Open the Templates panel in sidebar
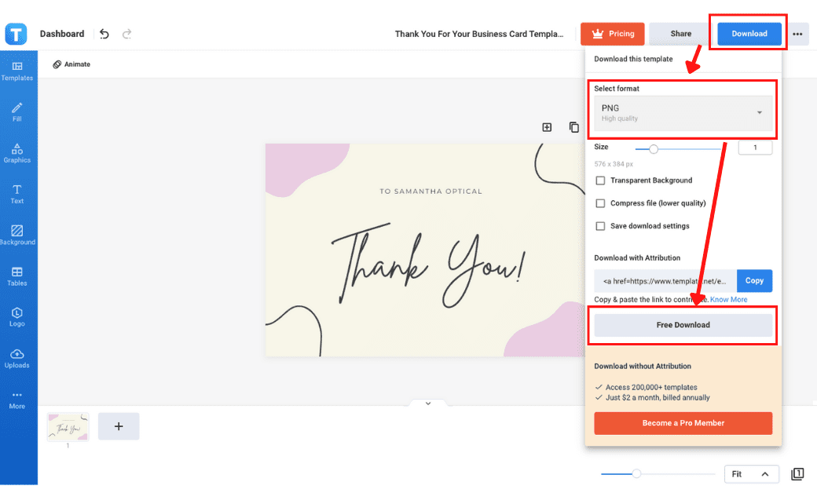 [16, 71]
